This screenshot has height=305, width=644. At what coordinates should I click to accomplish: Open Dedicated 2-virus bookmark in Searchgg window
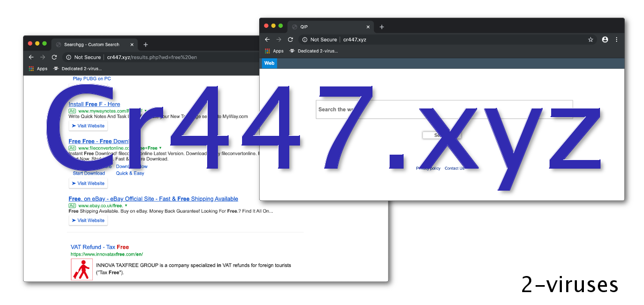pos(77,69)
